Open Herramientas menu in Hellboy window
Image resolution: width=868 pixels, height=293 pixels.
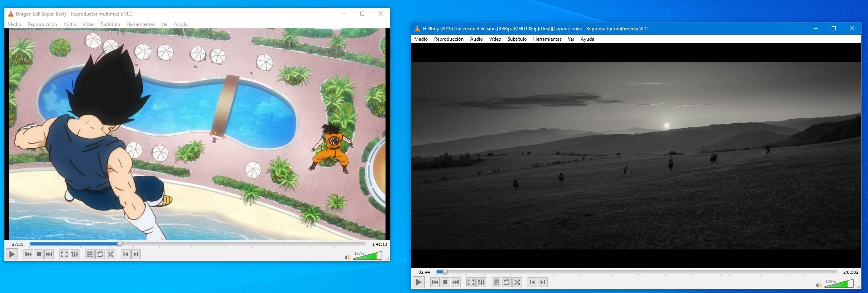coord(547,39)
